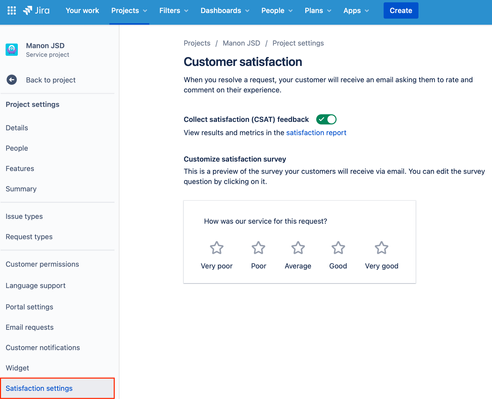Toggle Collect satisfaction (CSAT) feedback switch

(x=326, y=119)
